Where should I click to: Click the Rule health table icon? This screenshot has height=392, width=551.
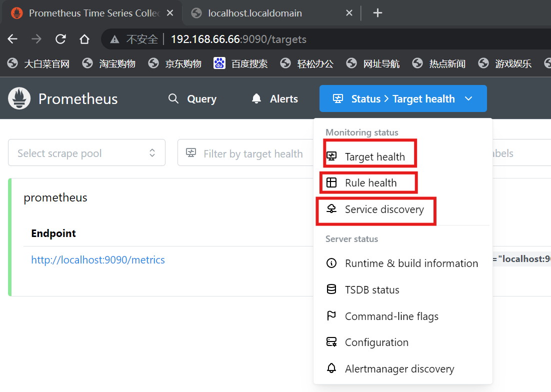(331, 182)
